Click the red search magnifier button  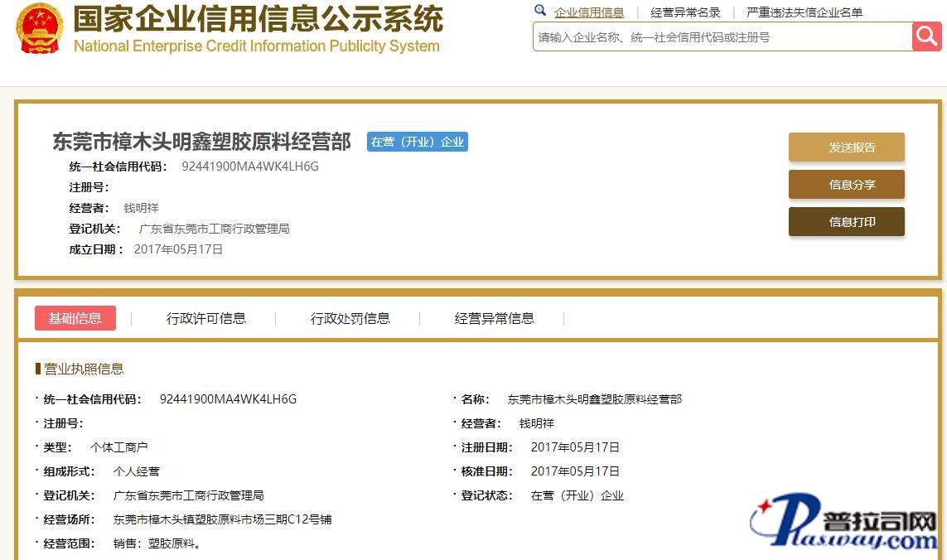(x=926, y=36)
